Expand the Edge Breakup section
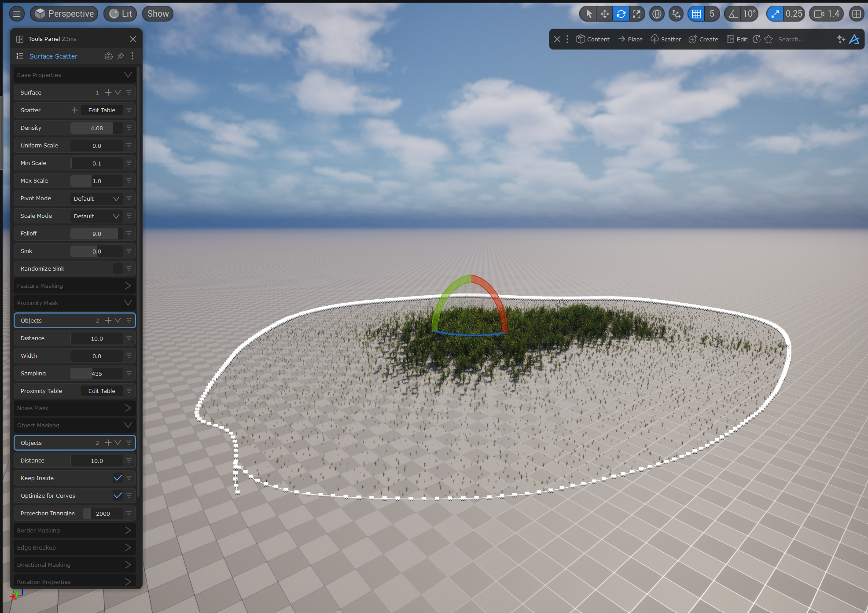The width and height of the screenshot is (868, 613). [128, 547]
